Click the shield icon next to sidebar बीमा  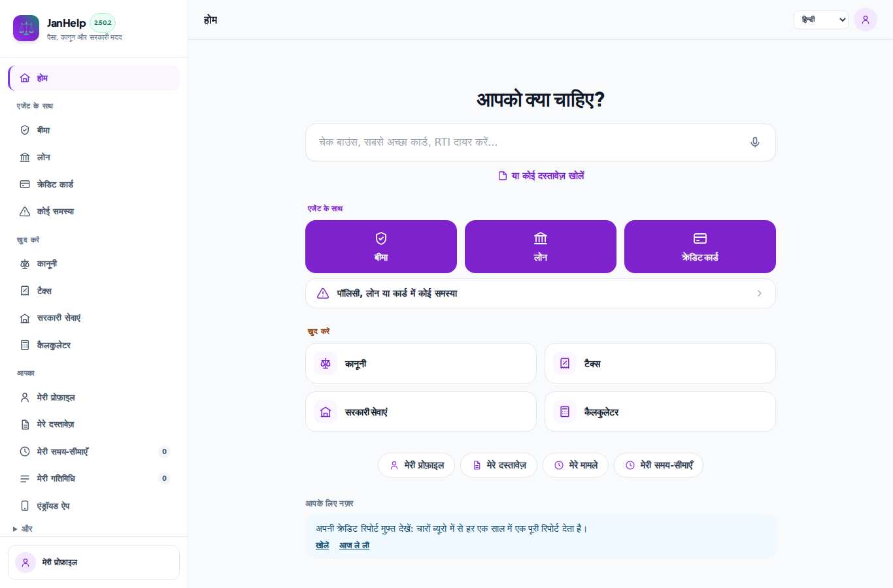click(x=25, y=130)
